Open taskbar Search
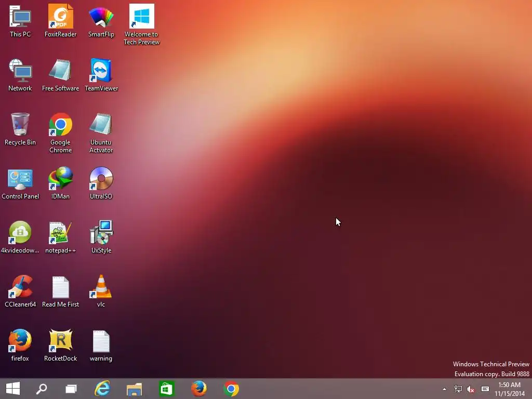Viewport: 532px width, 399px height. click(x=42, y=389)
